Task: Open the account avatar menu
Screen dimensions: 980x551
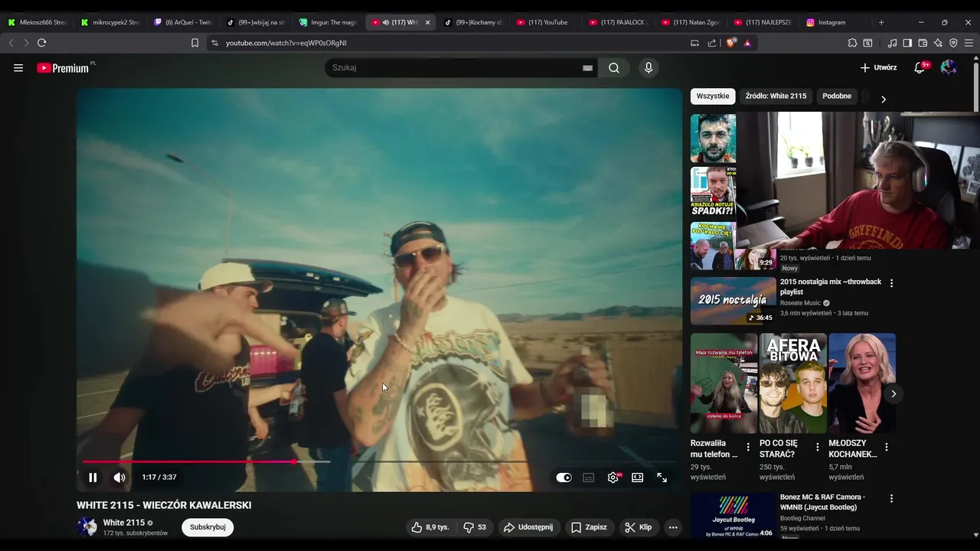Action: 949,68
